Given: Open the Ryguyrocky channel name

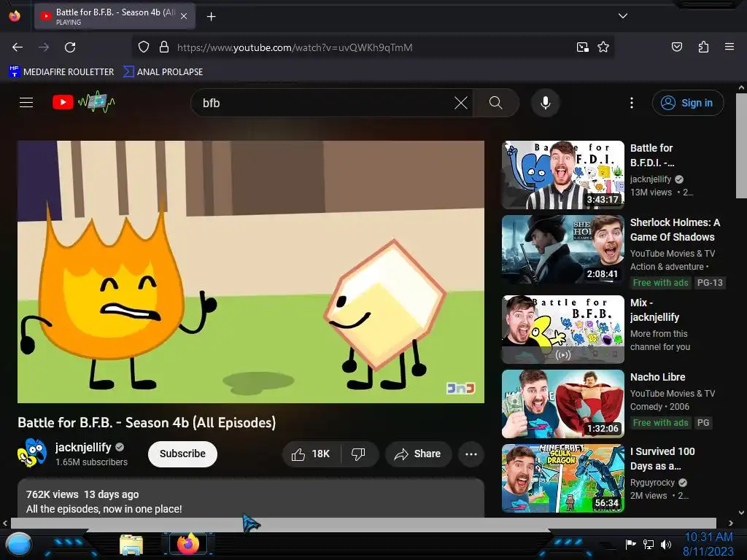Looking at the screenshot, I should [652, 483].
